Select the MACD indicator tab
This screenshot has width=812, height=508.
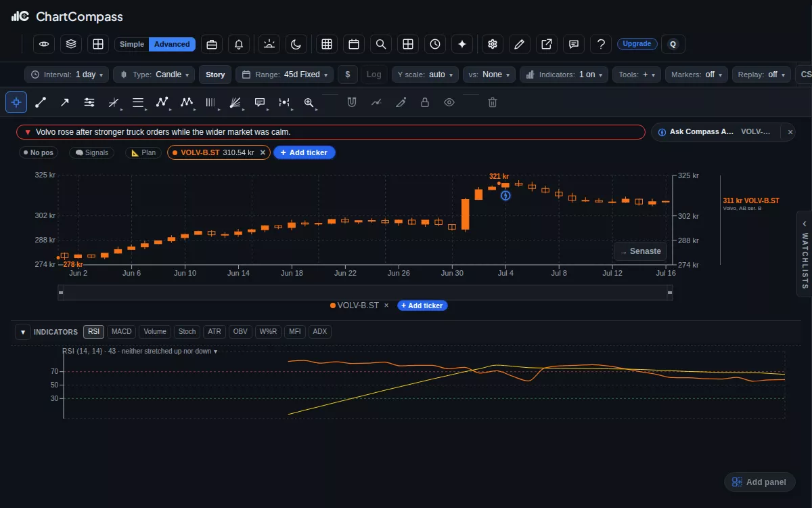click(x=122, y=332)
